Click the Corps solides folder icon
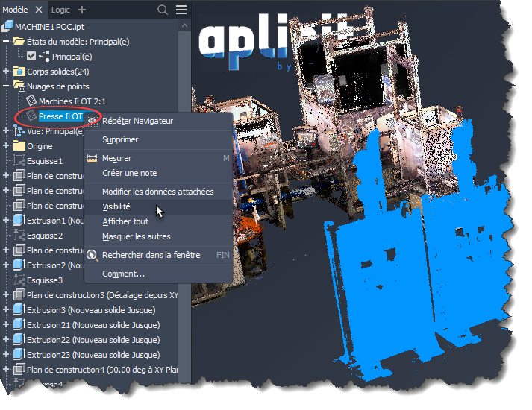Viewport: 532px width, 410px height. click(19, 72)
